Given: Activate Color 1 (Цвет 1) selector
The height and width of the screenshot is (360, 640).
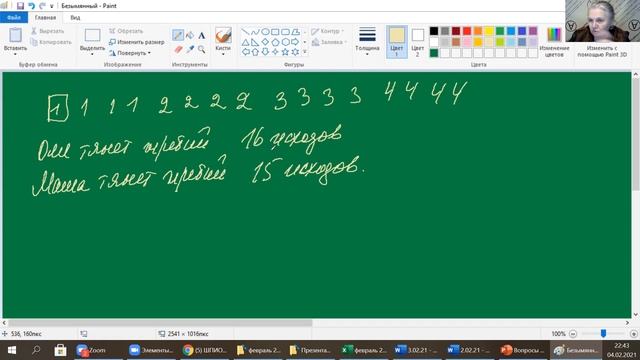Looking at the screenshot, I should (397, 42).
